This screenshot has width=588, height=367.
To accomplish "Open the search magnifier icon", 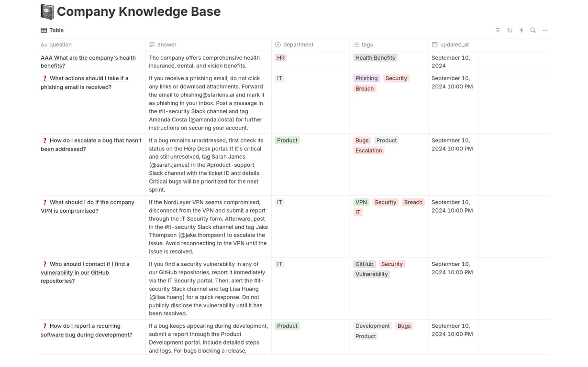I will [533, 30].
